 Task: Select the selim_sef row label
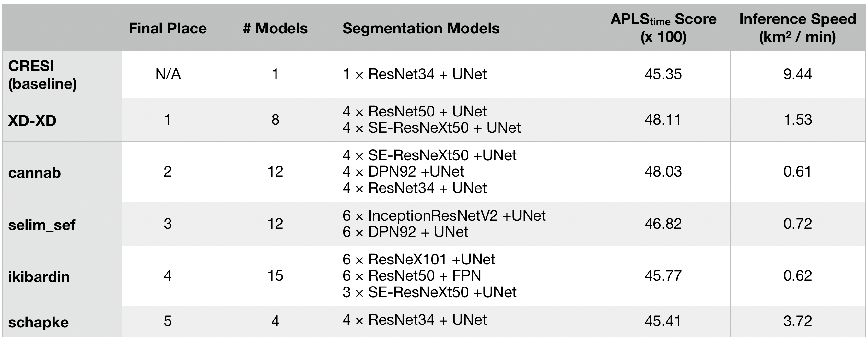click(41, 225)
